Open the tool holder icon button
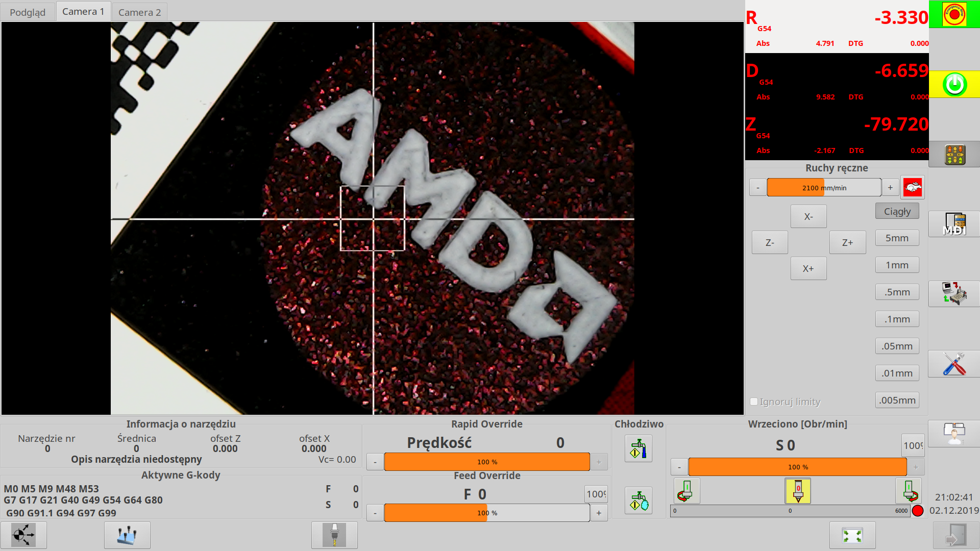Image resolution: width=980 pixels, height=551 pixels. click(334, 535)
